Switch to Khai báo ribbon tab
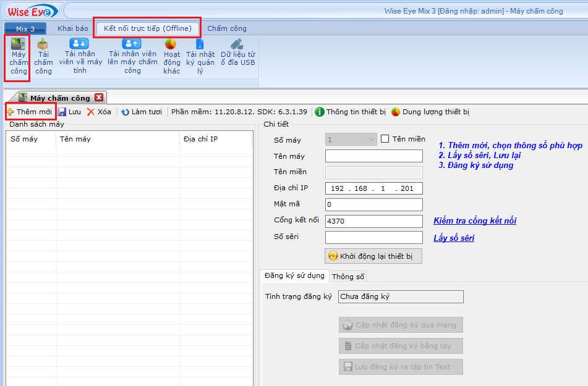This screenshot has height=386, width=588. click(x=73, y=28)
